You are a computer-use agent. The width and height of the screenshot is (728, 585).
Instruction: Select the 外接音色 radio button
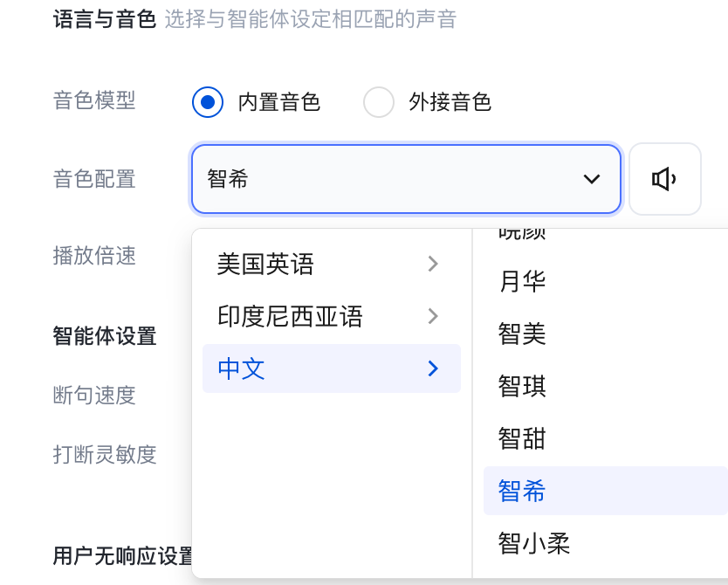[378, 102]
